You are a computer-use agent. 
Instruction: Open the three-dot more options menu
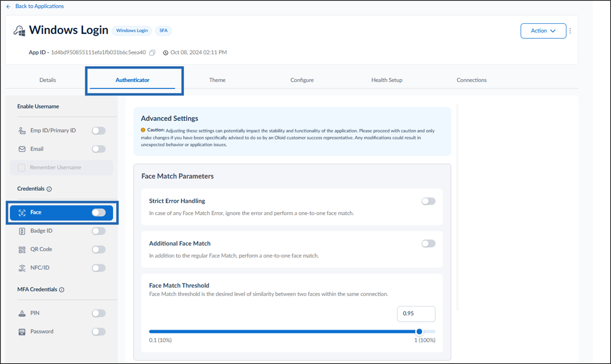click(x=570, y=31)
